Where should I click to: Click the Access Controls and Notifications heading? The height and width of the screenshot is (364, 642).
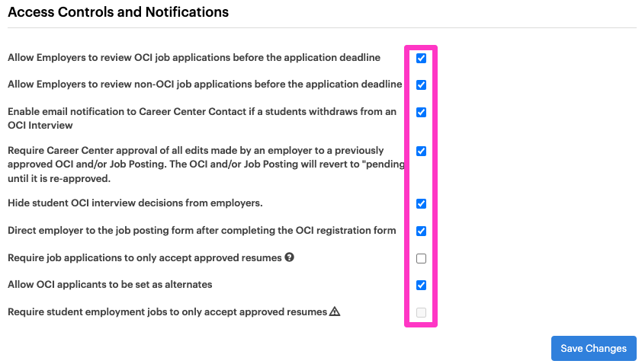[118, 12]
